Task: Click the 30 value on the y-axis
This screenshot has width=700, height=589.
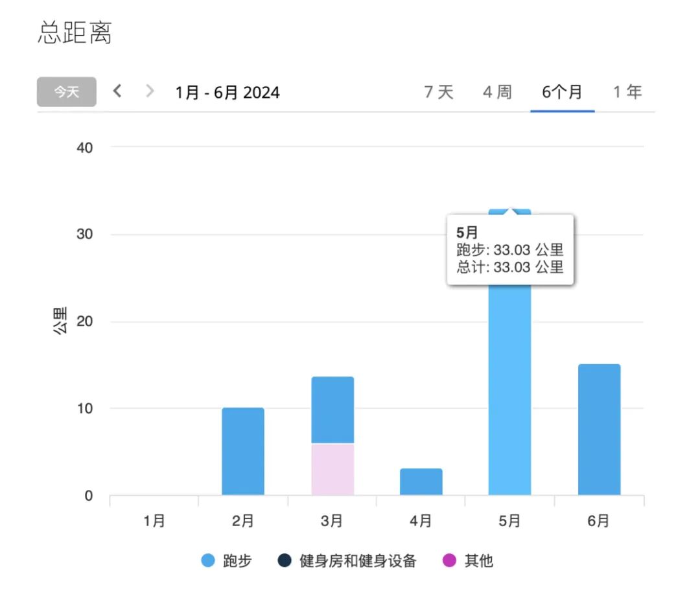Action: [x=84, y=235]
